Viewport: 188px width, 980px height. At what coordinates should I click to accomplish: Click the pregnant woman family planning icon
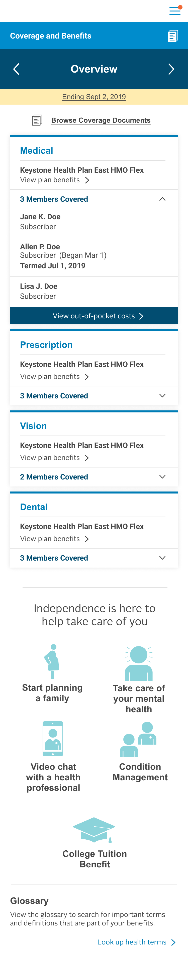pyautogui.click(x=52, y=661)
